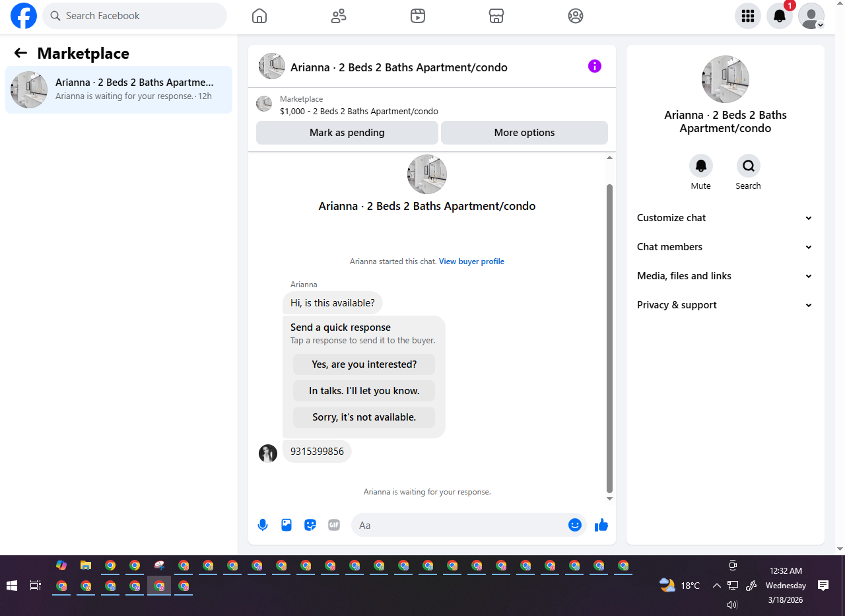Screen dimensions: 845x616
Task: Click the message text 9315399856
Action: (317, 452)
